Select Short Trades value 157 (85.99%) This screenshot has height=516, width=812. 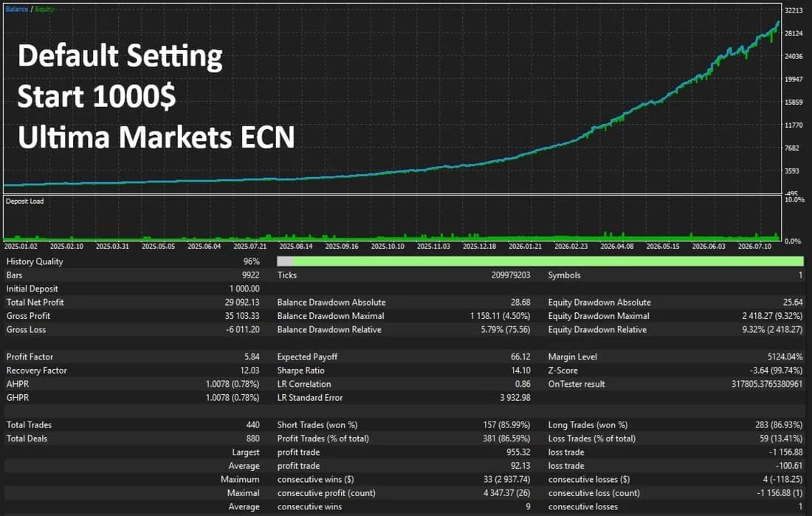coord(506,424)
